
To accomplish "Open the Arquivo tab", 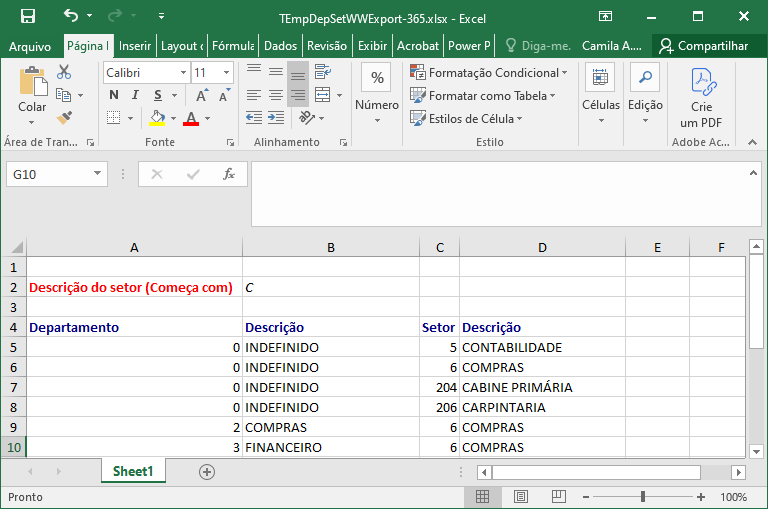I will coord(30,46).
